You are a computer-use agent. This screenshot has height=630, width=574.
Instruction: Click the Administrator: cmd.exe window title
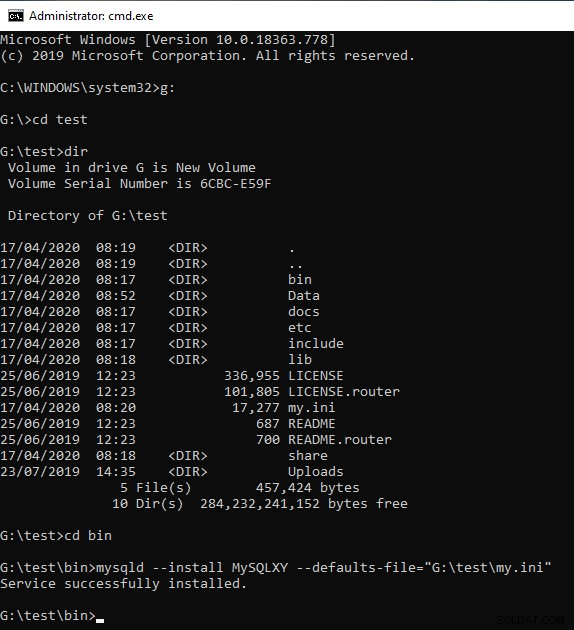pos(91,16)
